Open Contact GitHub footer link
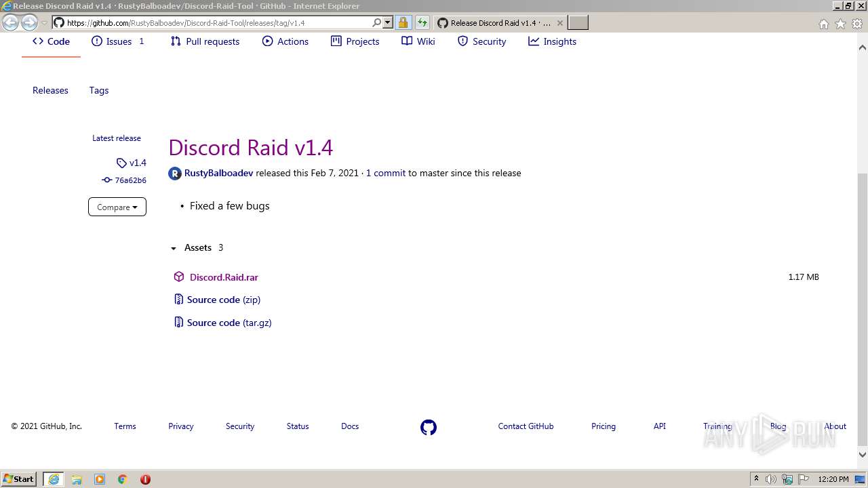 (526, 426)
